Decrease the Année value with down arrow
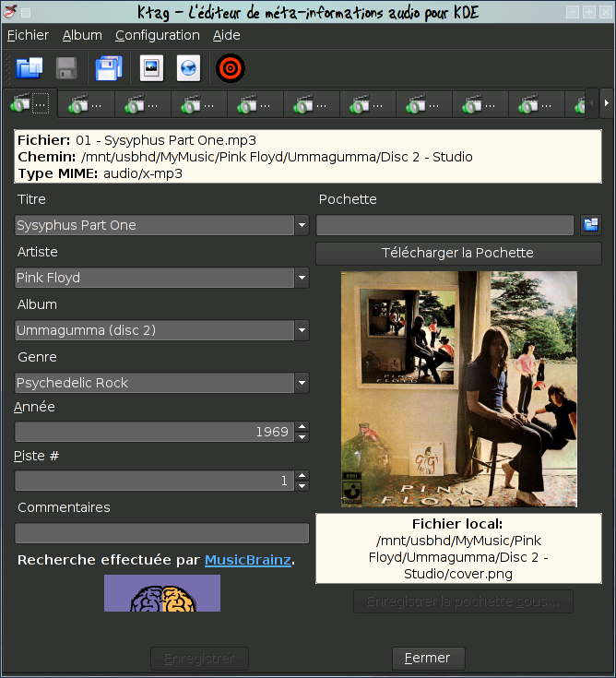 302,436
